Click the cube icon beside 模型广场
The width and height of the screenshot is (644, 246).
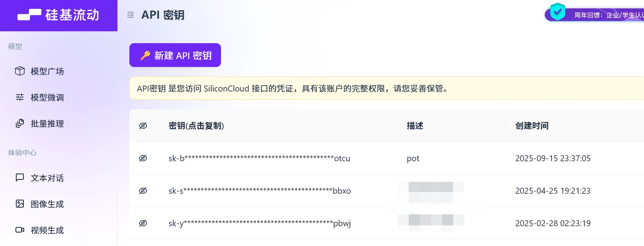click(x=20, y=71)
